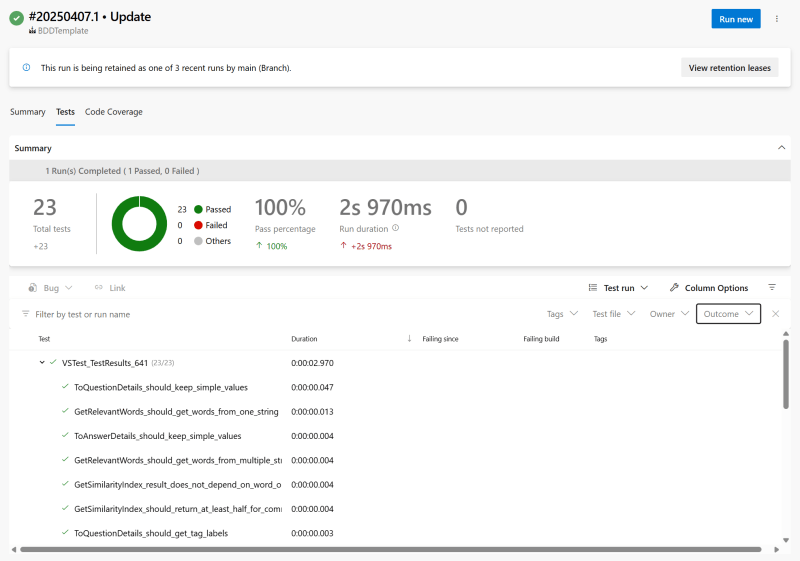Collapse the Summary section chevron

(781, 147)
